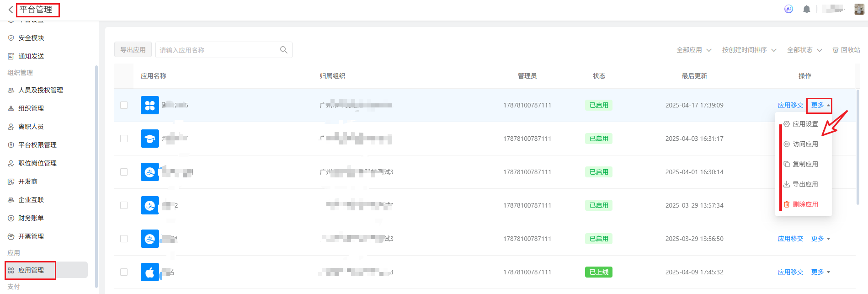
Task: Choose 删除应用 from the more menu
Action: pyautogui.click(x=805, y=204)
